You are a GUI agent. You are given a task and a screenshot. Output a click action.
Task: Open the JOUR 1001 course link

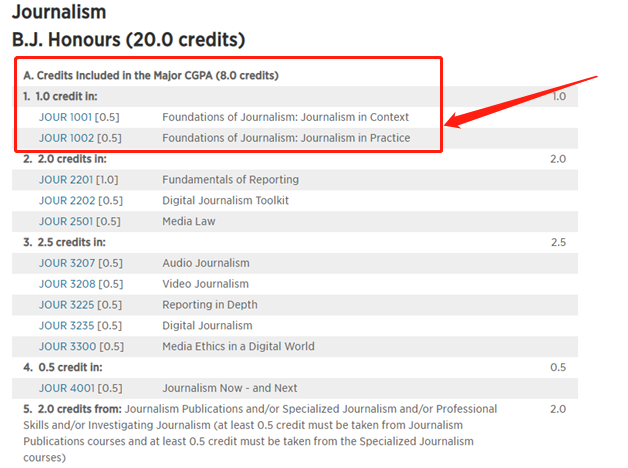point(65,117)
